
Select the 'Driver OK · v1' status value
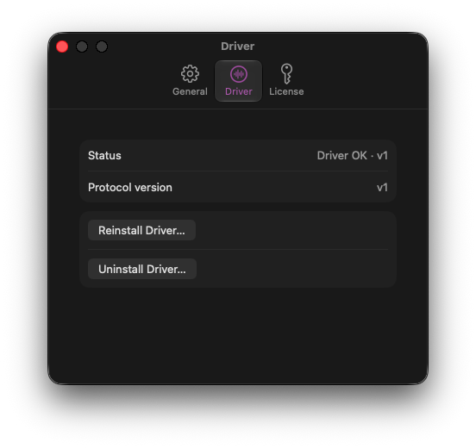tap(352, 156)
